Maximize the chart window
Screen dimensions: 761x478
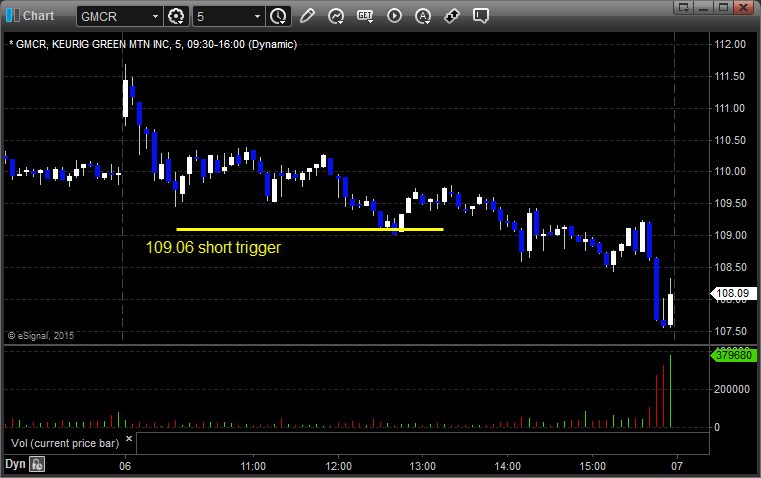tap(723, 7)
